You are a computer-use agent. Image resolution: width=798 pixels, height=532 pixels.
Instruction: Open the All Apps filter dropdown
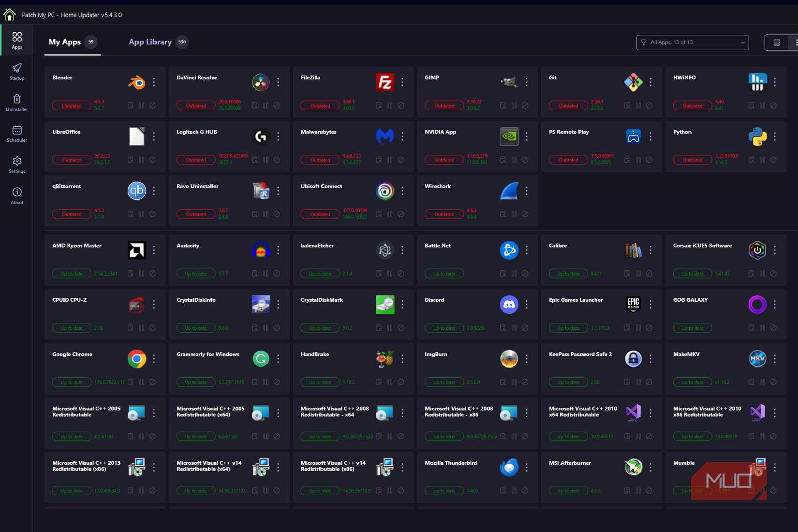(x=692, y=43)
